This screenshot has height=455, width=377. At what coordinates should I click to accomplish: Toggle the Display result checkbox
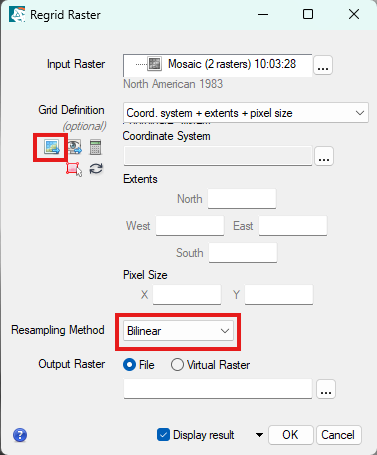pyautogui.click(x=163, y=435)
